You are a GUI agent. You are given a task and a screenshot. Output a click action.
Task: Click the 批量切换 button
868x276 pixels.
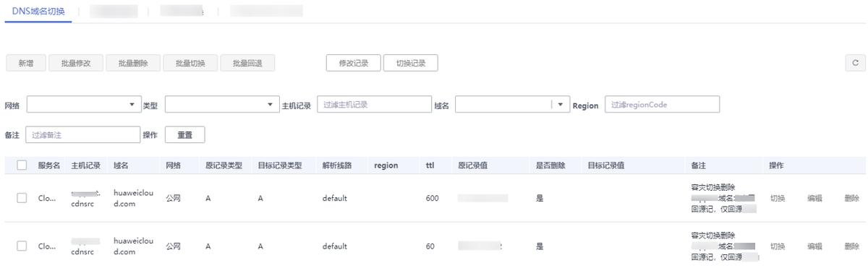tap(190, 63)
